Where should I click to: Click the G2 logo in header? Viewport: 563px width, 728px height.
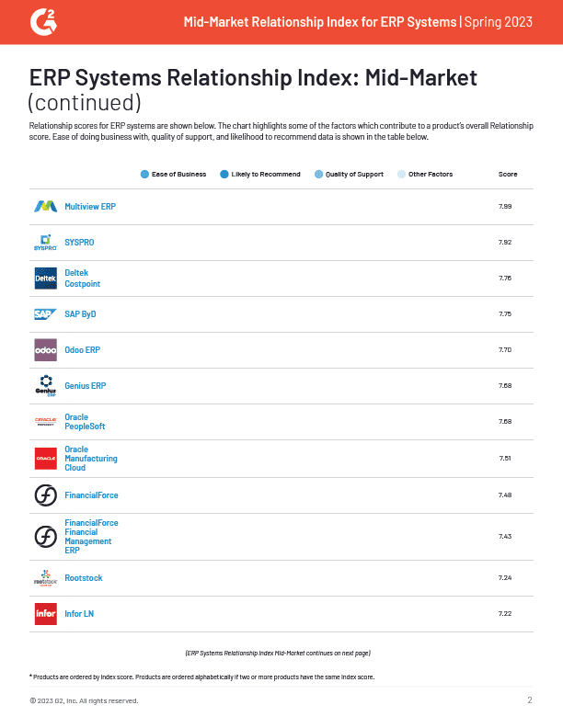coord(42,21)
